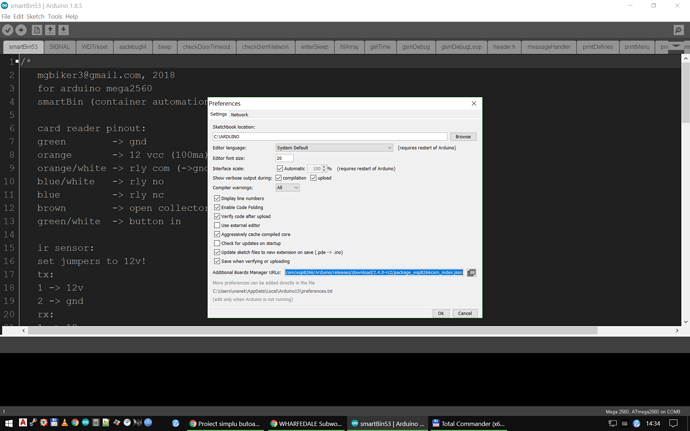Switch to Total Commander taskbar window
This screenshot has height=431, width=690.
click(467, 424)
